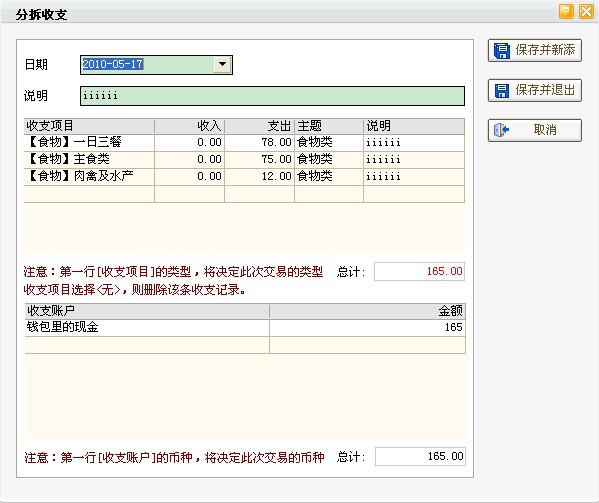Click the 保存并退出 save-and-exit button
599x503 pixels.
coord(534,91)
